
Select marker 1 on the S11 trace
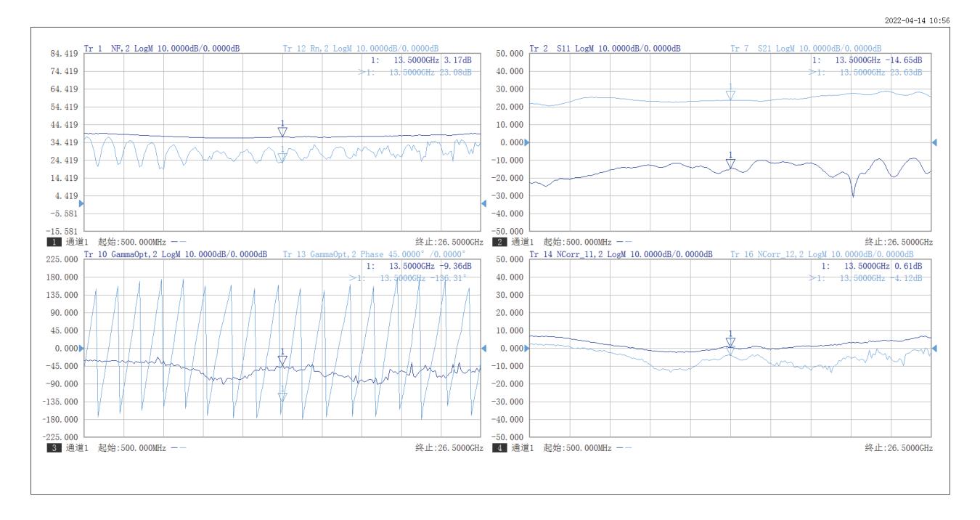tap(730, 163)
